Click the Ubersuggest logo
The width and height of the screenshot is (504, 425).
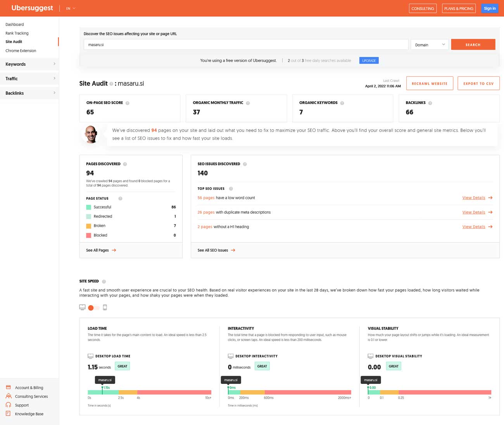tap(32, 8)
